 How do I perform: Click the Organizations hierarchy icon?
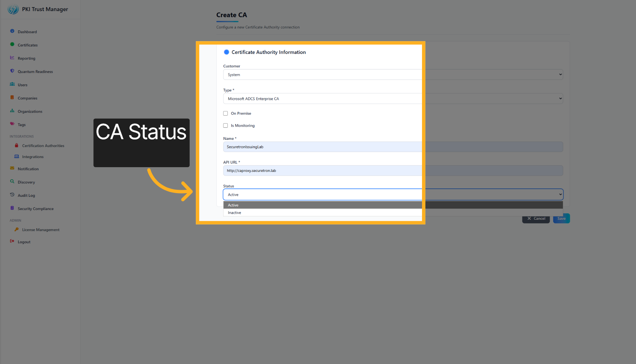click(x=12, y=111)
